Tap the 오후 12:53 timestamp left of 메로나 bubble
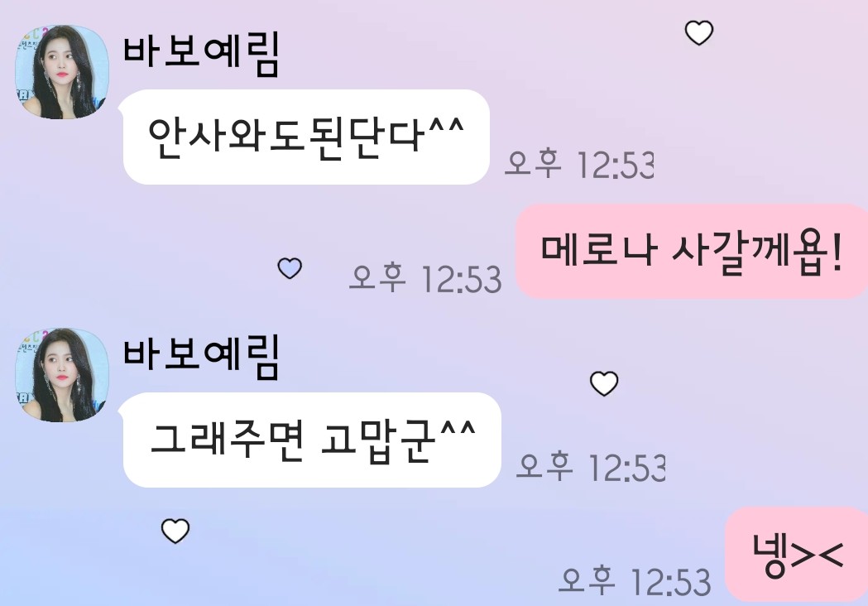The height and width of the screenshot is (606, 868). click(425, 278)
